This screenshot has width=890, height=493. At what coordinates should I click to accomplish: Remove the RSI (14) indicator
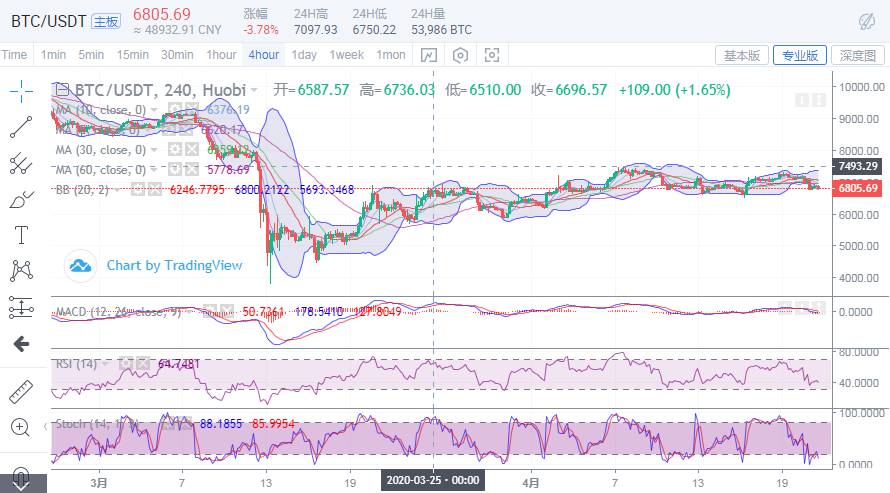[143, 364]
